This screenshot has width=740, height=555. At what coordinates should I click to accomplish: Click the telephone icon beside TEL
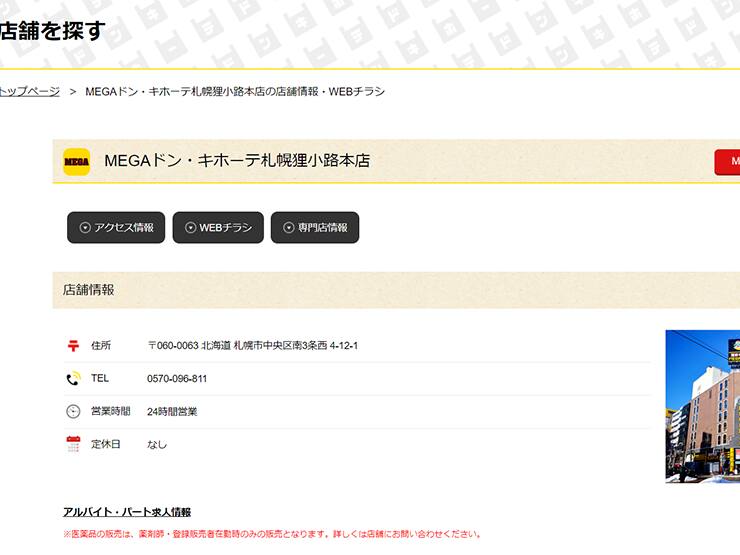[73, 379]
